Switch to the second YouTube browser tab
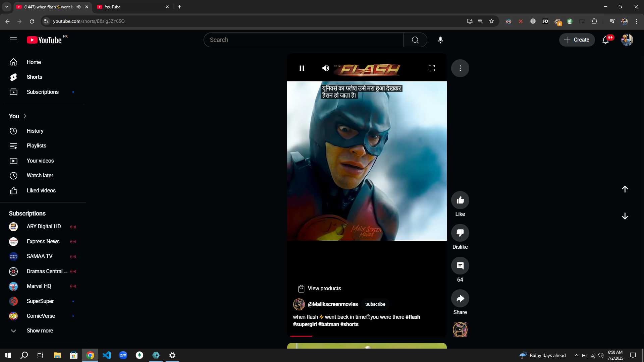The height and width of the screenshot is (362, 644). pyautogui.click(x=133, y=7)
